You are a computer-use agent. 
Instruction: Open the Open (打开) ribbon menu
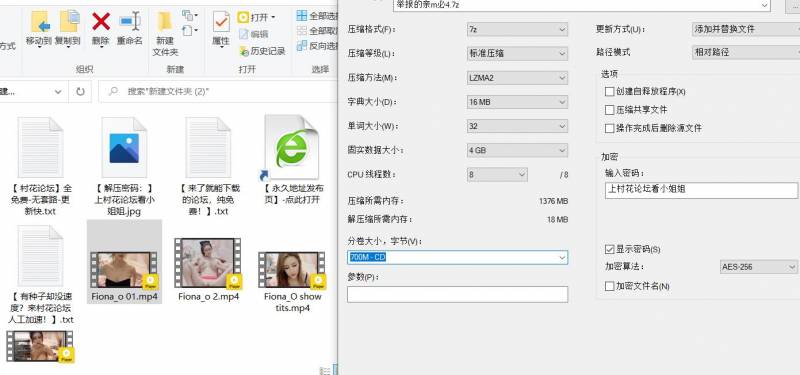pos(257,17)
